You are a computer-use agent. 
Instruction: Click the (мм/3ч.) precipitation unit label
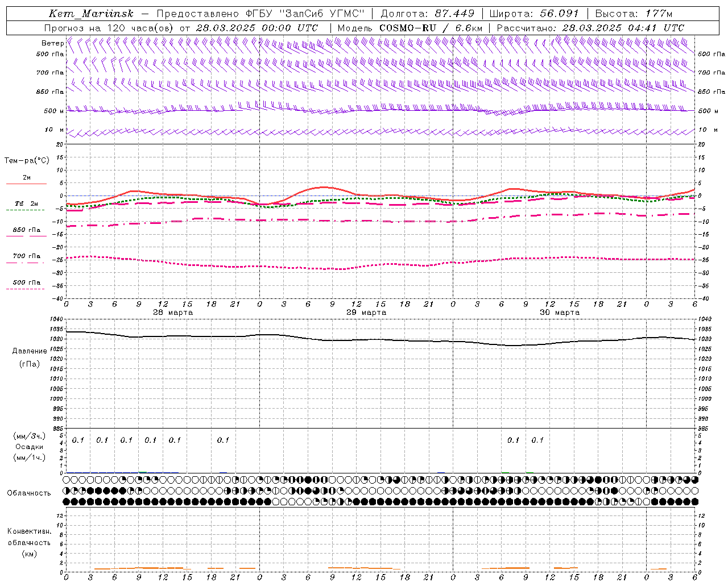[30, 436]
